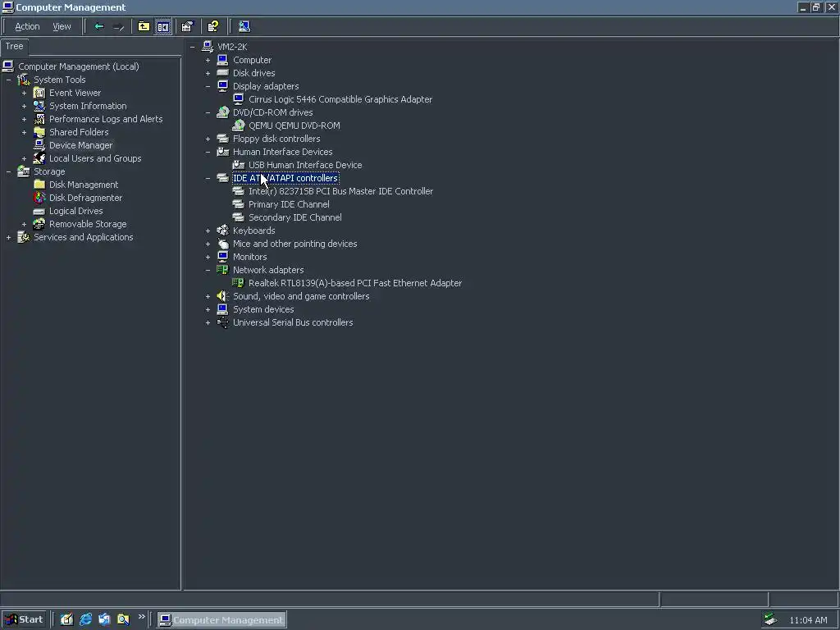Viewport: 840px width, 630px height.
Task: Expand the System devices category
Action: pyautogui.click(x=208, y=309)
